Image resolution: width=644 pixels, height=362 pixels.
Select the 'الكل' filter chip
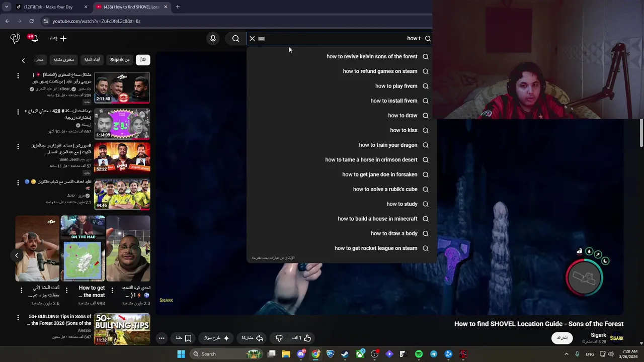pos(143,59)
